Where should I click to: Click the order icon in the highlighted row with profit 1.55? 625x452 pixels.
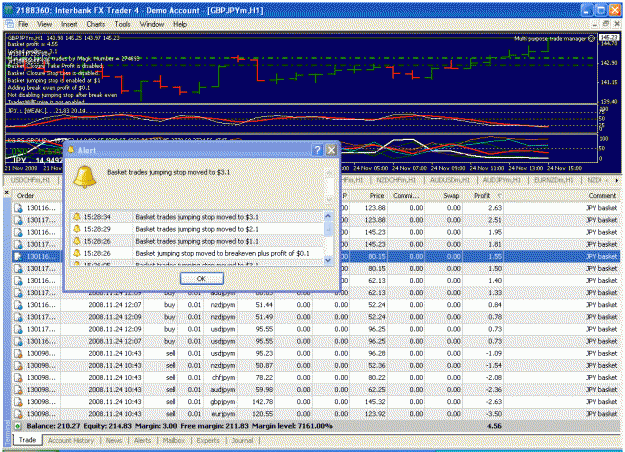[18, 257]
